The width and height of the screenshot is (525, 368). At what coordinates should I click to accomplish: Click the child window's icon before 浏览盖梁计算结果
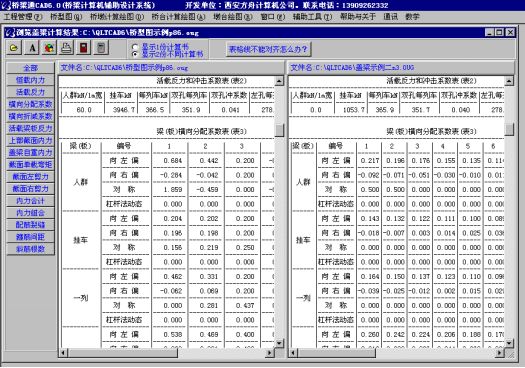pos(10,32)
